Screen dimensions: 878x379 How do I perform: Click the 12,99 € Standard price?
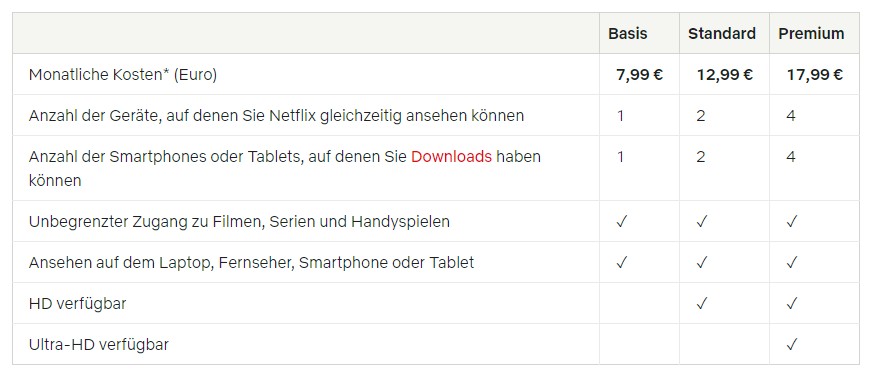[x=725, y=74]
